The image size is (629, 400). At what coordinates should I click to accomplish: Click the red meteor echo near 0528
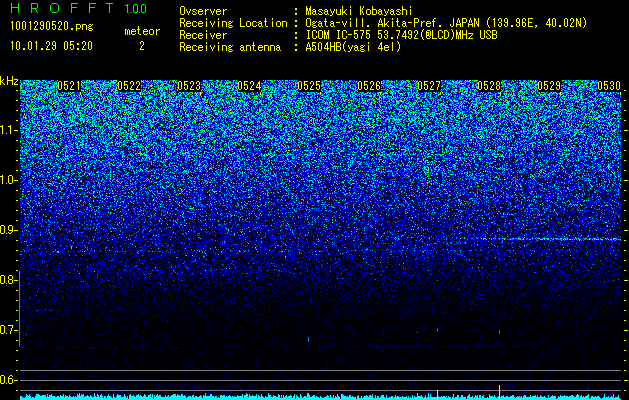(499, 332)
